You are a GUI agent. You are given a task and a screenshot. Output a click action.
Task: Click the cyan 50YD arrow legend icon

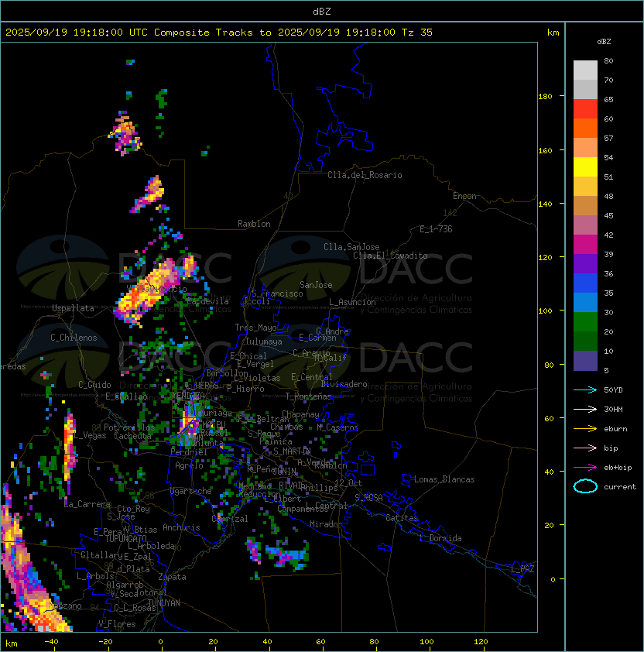pyautogui.click(x=585, y=389)
